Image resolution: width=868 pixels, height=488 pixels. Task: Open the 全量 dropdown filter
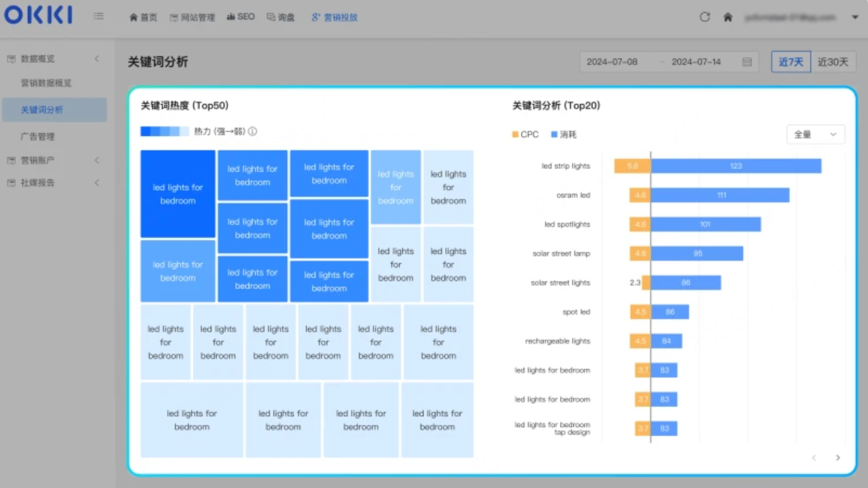click(815, 135)
